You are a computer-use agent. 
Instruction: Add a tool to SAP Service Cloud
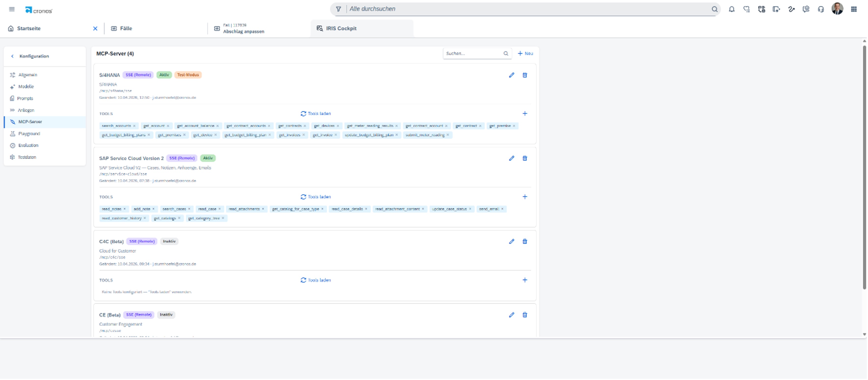[525, 197]
